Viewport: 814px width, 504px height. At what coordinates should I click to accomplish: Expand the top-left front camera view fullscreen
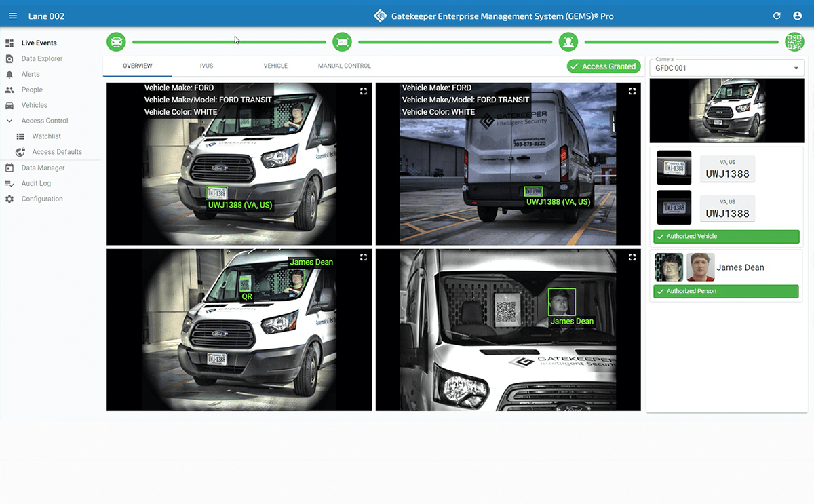tap(364, 92)
